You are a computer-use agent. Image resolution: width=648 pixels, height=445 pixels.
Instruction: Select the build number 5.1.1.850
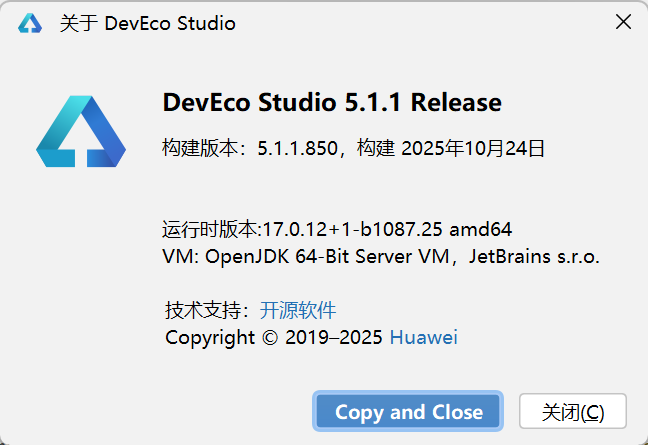[298, 149]
